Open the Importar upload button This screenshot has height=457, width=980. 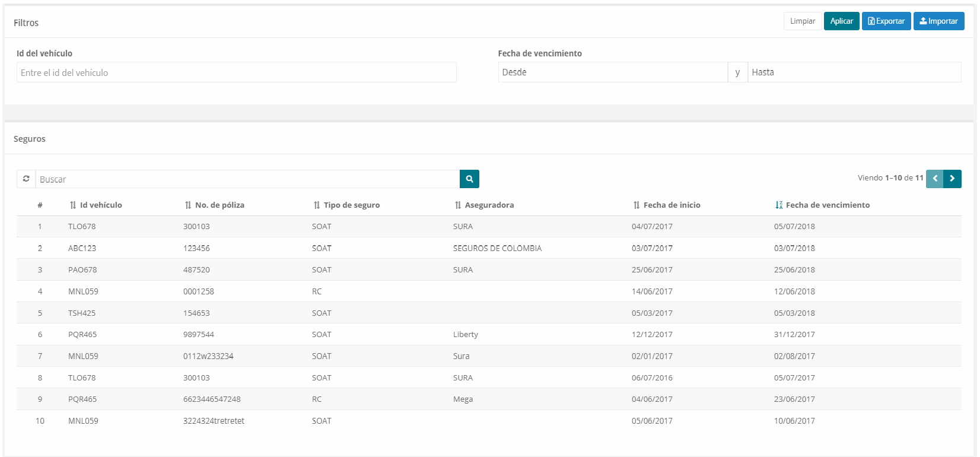click(x=938, y=21)
